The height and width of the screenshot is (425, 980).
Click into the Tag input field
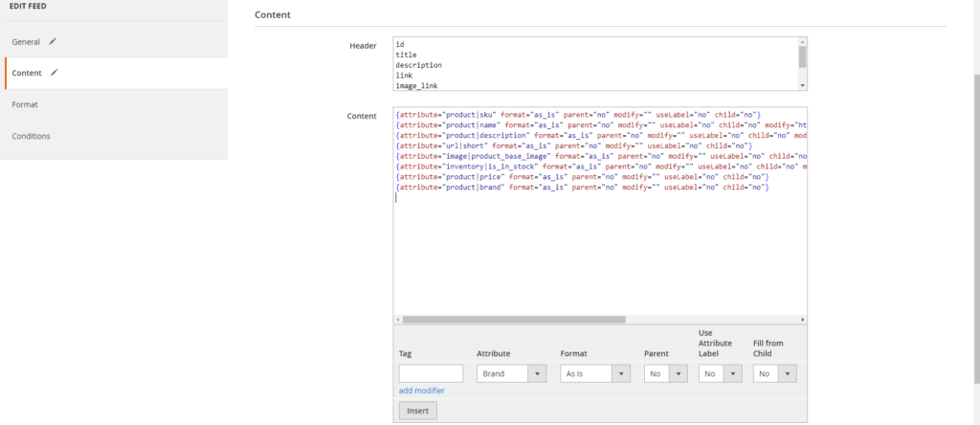point(431,374)
